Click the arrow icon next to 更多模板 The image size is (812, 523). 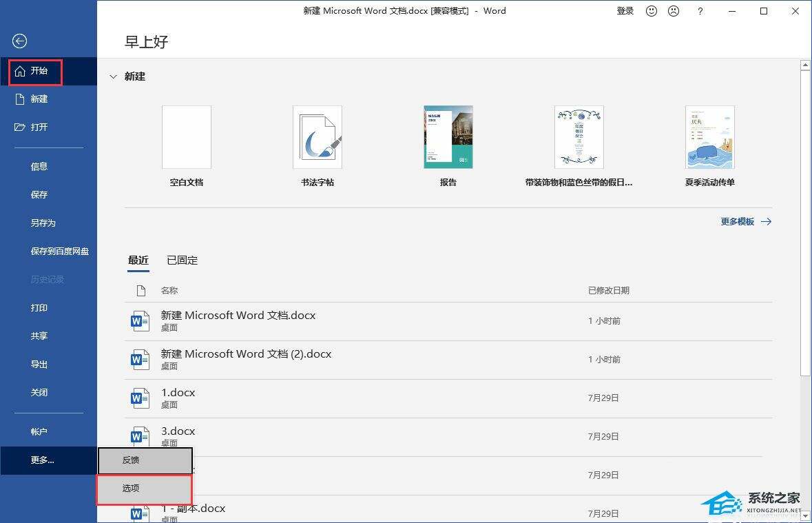click(766, 221)
